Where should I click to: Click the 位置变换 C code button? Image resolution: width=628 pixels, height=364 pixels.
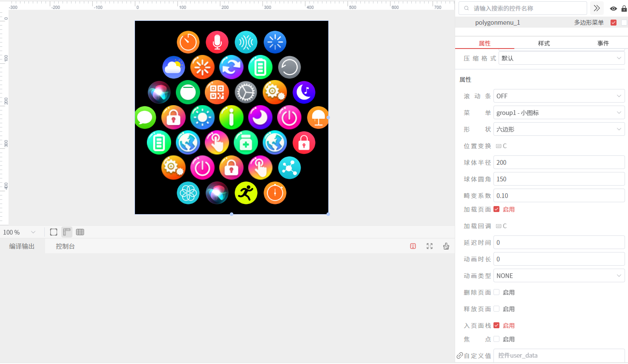pyautogui.click(x=501, y=146)
